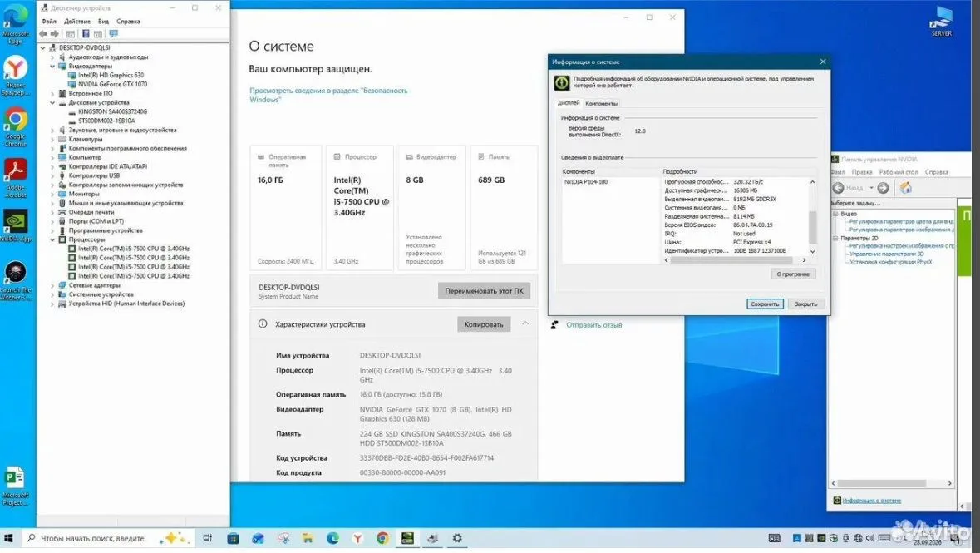Image resolution: width=980 pixels, height=553 pixels.
Task: Open Вид menu in Device Manager
Action: (103, 22)
